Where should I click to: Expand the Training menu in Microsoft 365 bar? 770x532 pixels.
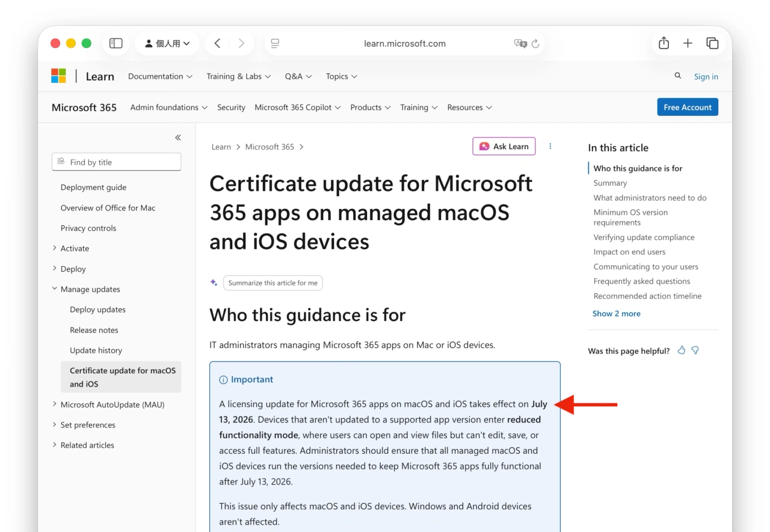point(419,107)
